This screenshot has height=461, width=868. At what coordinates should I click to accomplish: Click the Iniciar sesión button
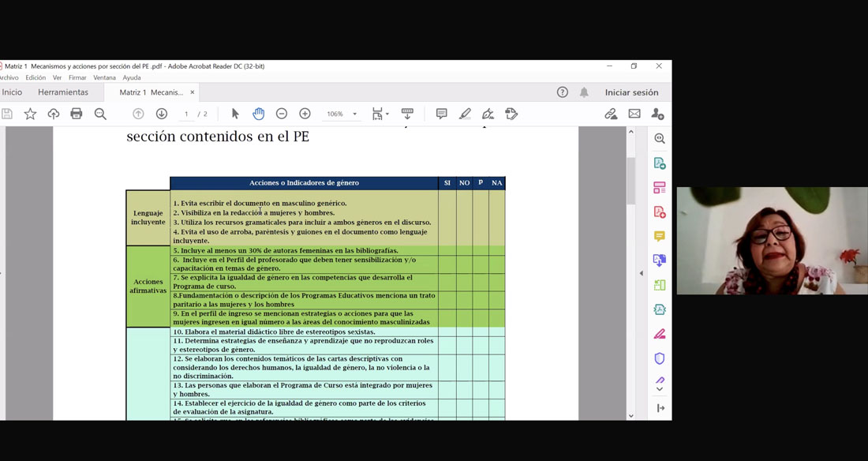pos(631,92)
